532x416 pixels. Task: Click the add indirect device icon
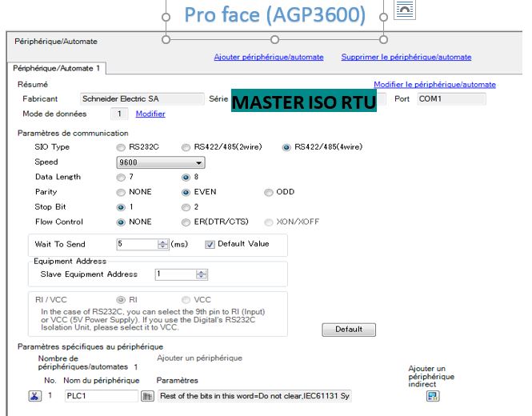433,395
